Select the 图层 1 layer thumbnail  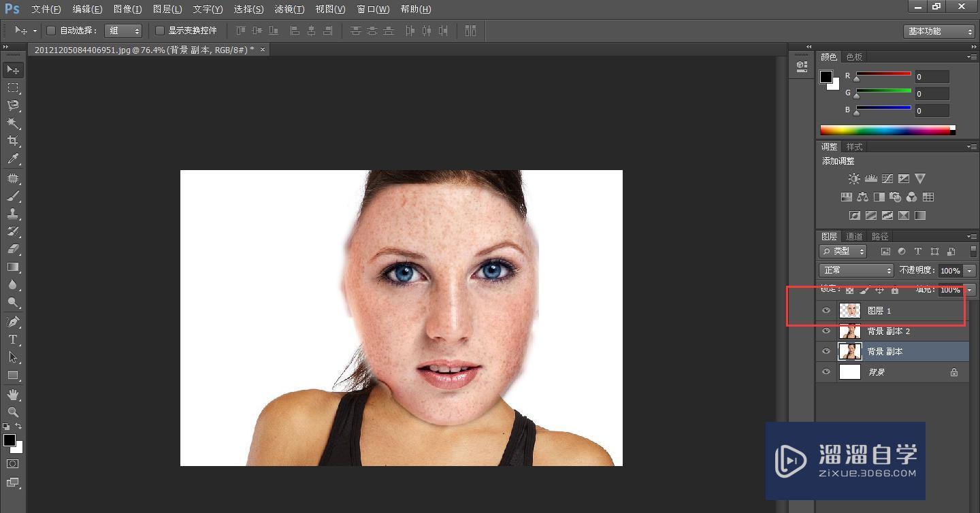click(x=850, y=310)
